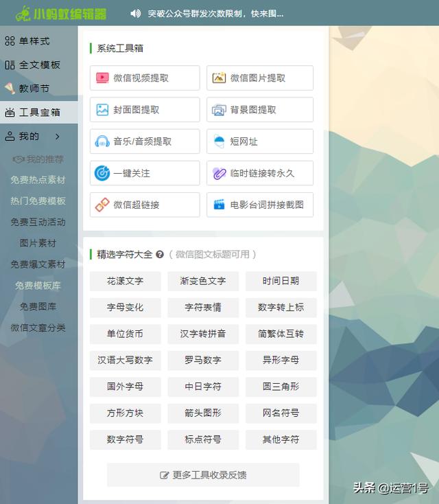The width and height of the screenshot is (439, 504).
Task: Open 免费热点素材 link
Action: coord(38,180)
